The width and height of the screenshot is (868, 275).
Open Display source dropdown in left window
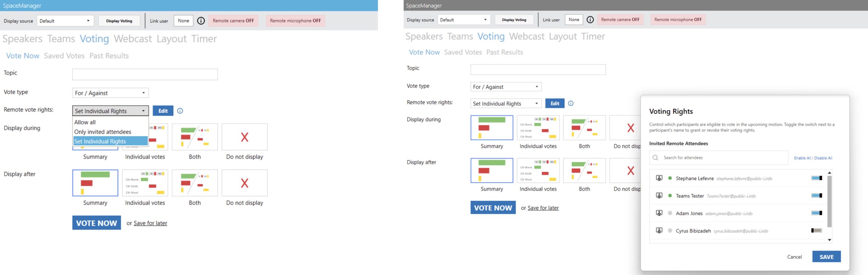coord(65,21)
